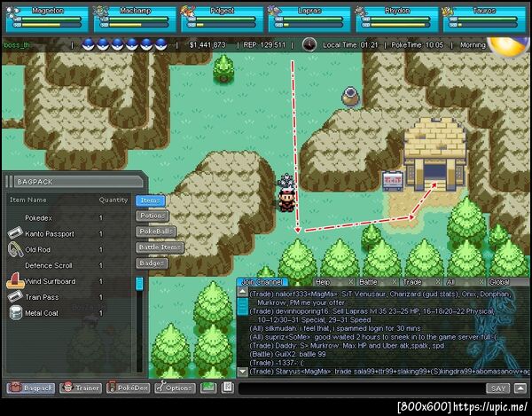The height and width of the screenshot is (416, 532).
Task: Select the Pokedex row in Bagpack
Action: click(68, 218)
